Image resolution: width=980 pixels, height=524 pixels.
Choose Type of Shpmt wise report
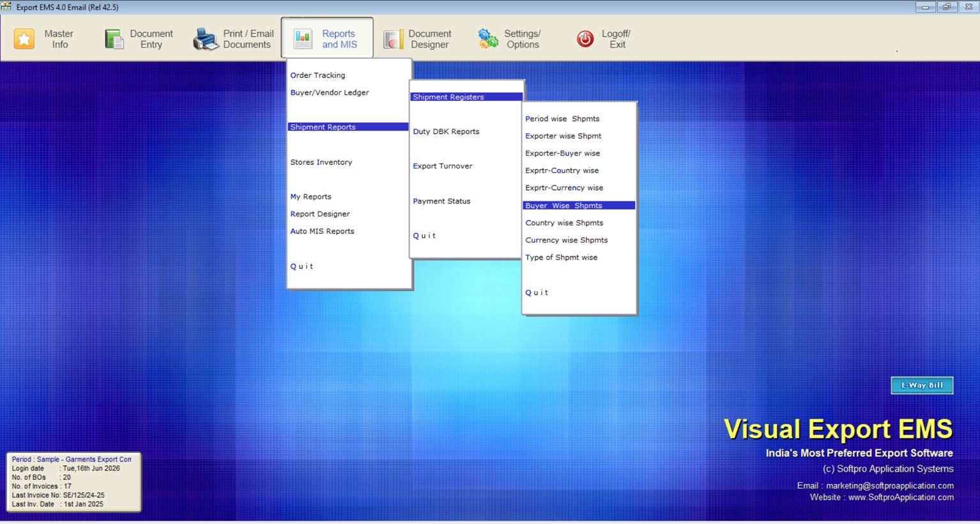point(562,258)
